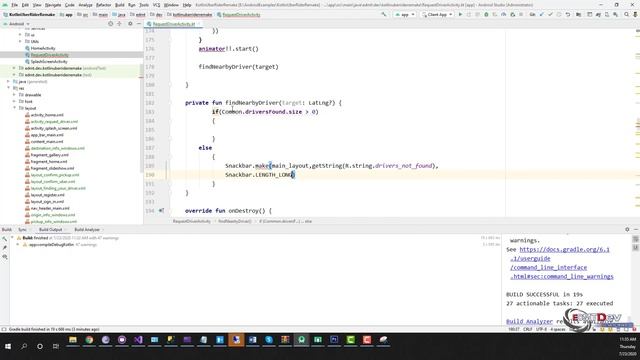The height and width of the screenshot is (360, 640).
Task: Expand the font folder
Action: click(x=14, y=101)
